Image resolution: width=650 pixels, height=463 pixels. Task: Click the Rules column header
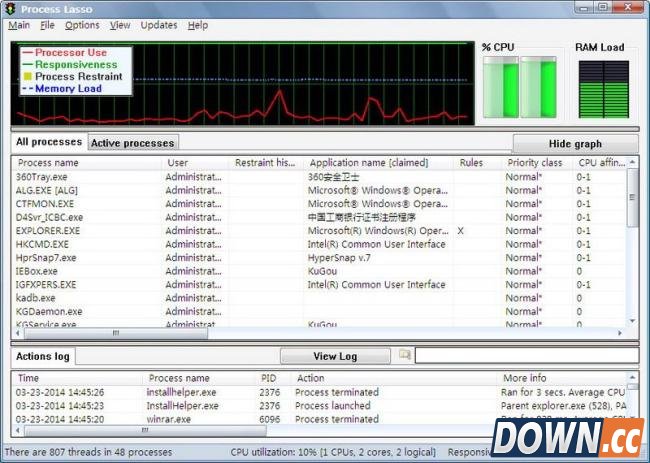pos(477,163)
